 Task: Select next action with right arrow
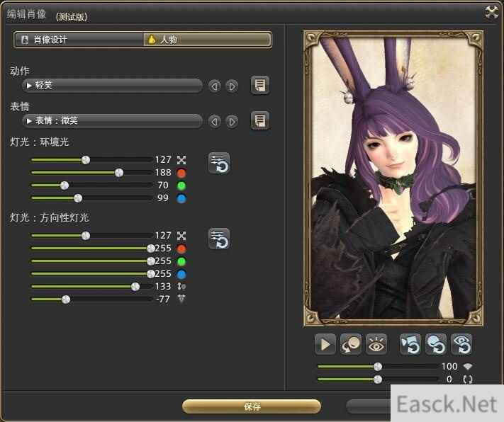point(232,86)
